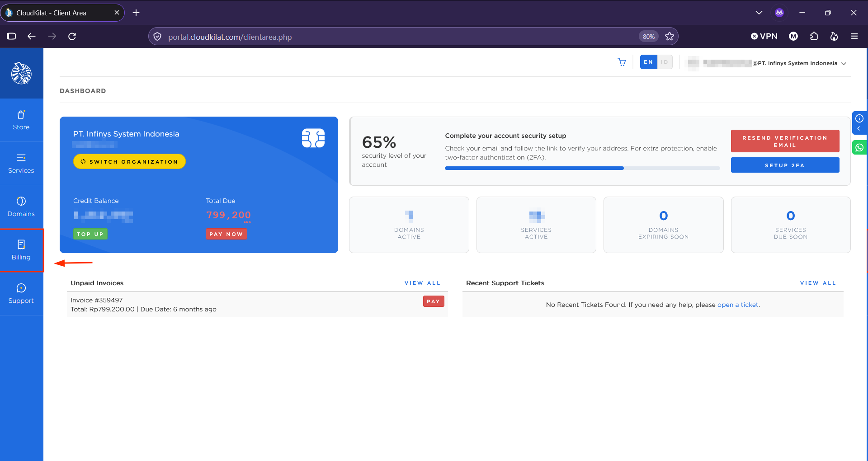868x461 pixels.
Task: Open the browser sidebar panel icon
Action: [11, 37]
